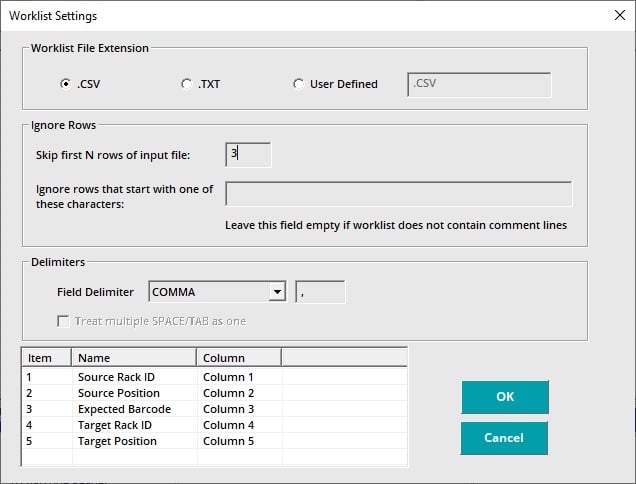This screenshot has width=636, height=484.
Task: Click the Skip first N rows field
Action: click(248, 154)
